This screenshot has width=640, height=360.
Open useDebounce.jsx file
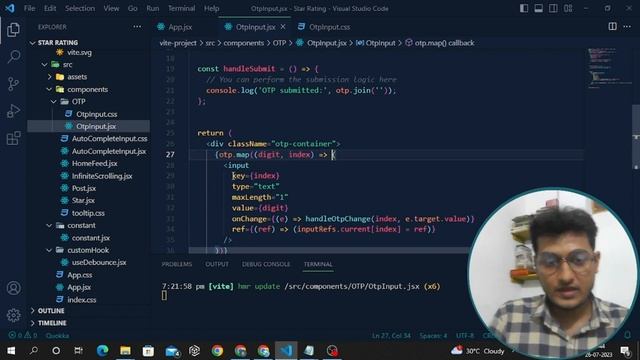coord(99,262)
